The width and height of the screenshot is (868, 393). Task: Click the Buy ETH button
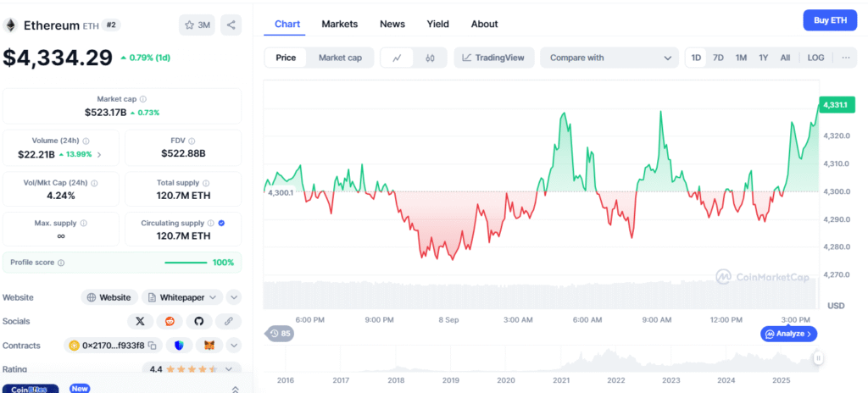click(x=829, y=20)
